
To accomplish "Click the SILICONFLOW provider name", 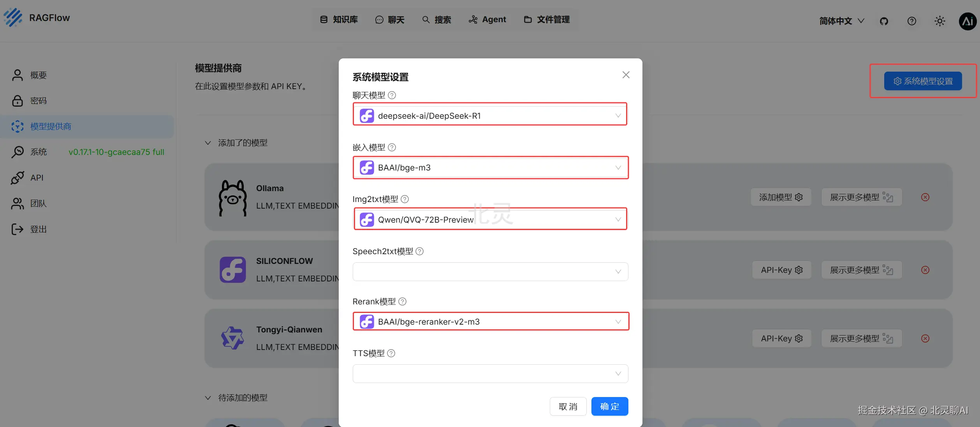I will click(284, 261).
